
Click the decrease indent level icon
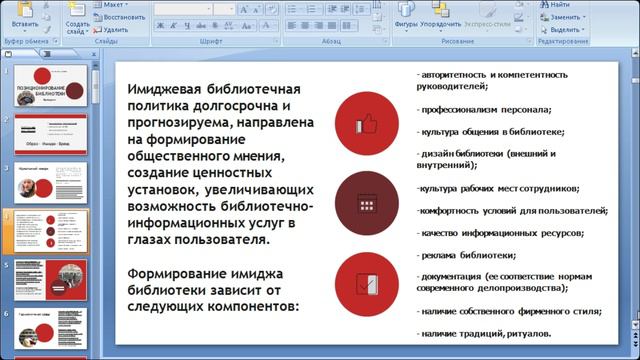pyautogui.click(x=332, y=9)
